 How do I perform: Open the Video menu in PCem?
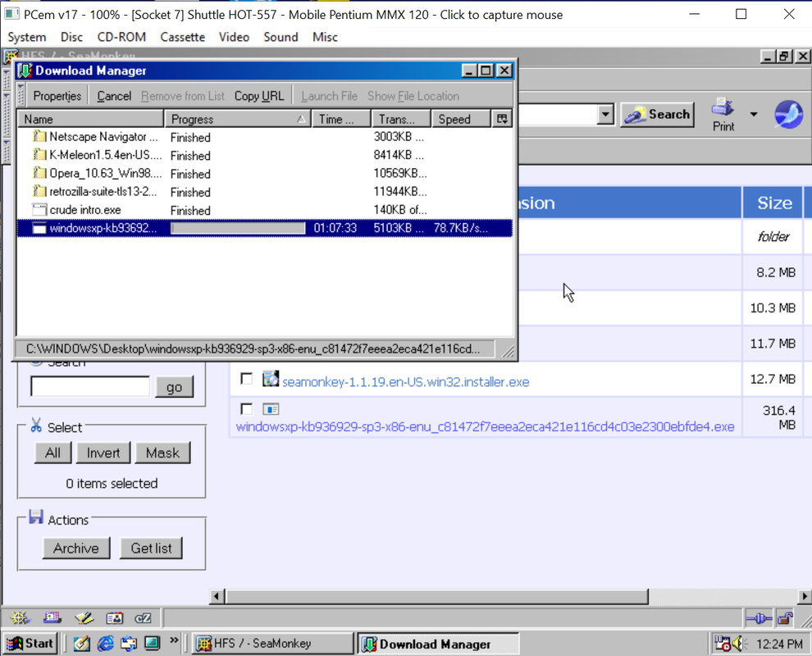click(234, 37)
